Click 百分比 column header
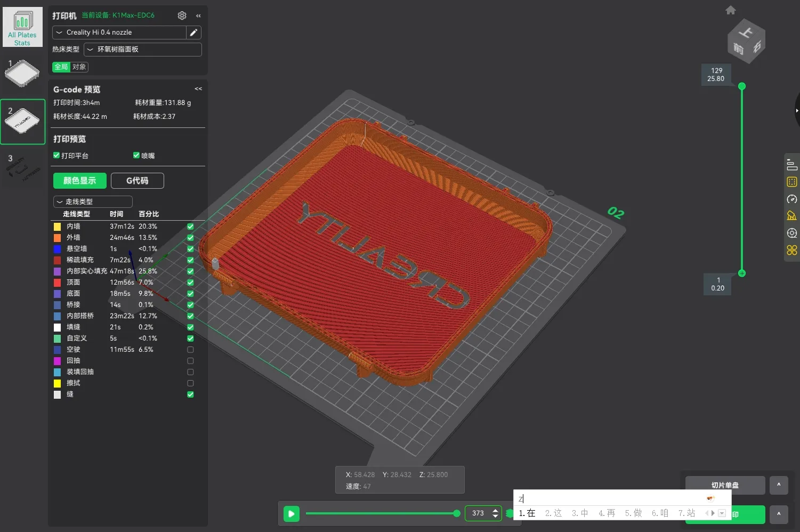Screen dimensions: 800x532 149,214
